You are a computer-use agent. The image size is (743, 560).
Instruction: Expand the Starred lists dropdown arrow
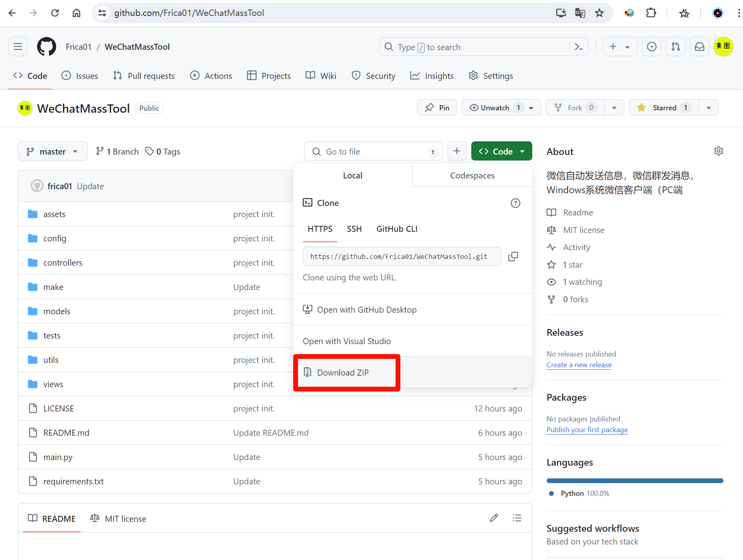[709, 108]
